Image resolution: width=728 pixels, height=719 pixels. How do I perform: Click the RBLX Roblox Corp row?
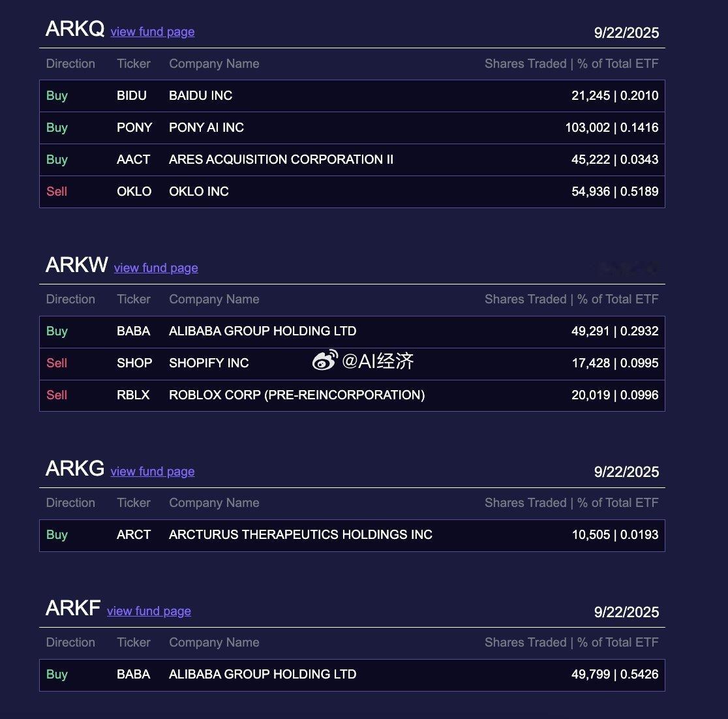pos(352,395)
